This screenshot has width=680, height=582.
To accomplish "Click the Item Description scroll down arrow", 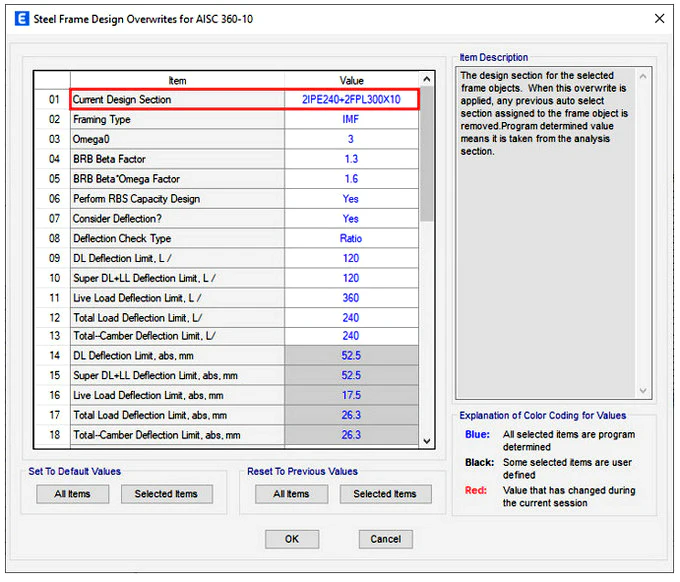I will point(643,390).
